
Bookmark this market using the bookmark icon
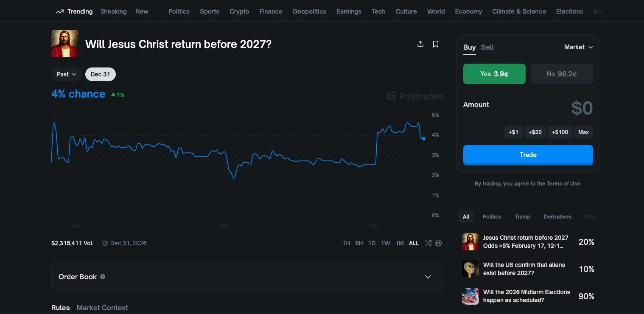(436, 44)
